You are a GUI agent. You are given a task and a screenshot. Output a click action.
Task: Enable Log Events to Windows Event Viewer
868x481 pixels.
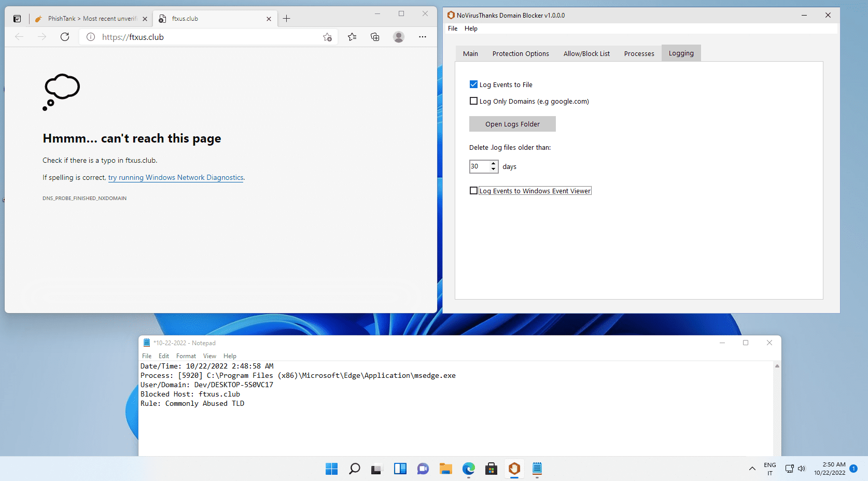[x=473, y=191]
